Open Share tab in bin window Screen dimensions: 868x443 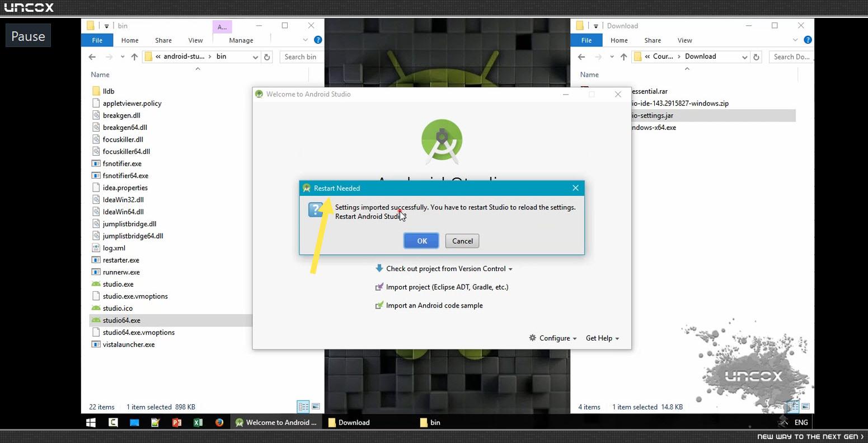click(x=163, y=40)
